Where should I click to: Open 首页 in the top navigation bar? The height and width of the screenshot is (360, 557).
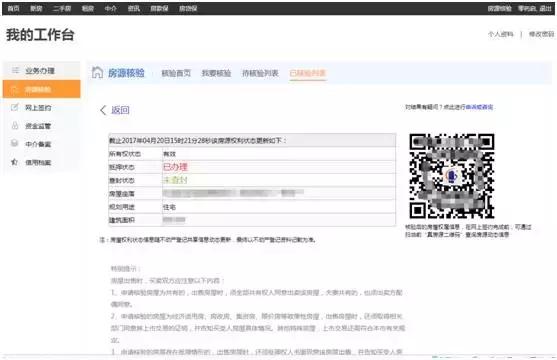(13, 9)
